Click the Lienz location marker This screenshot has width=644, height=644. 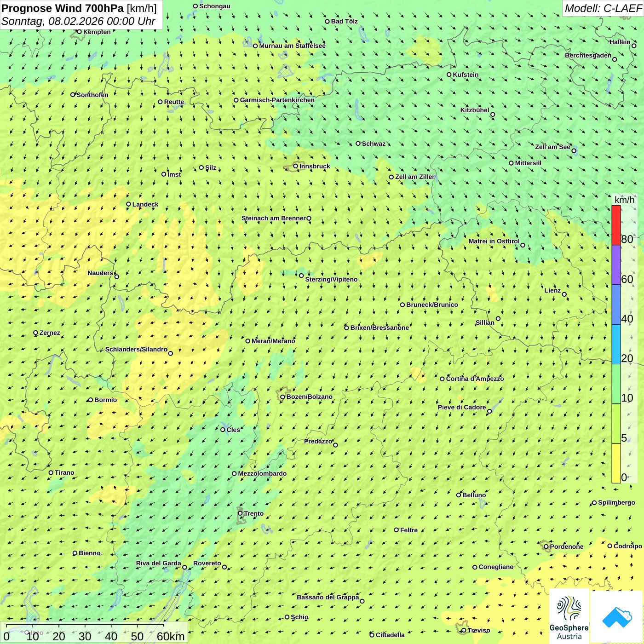tap(564, 294)
